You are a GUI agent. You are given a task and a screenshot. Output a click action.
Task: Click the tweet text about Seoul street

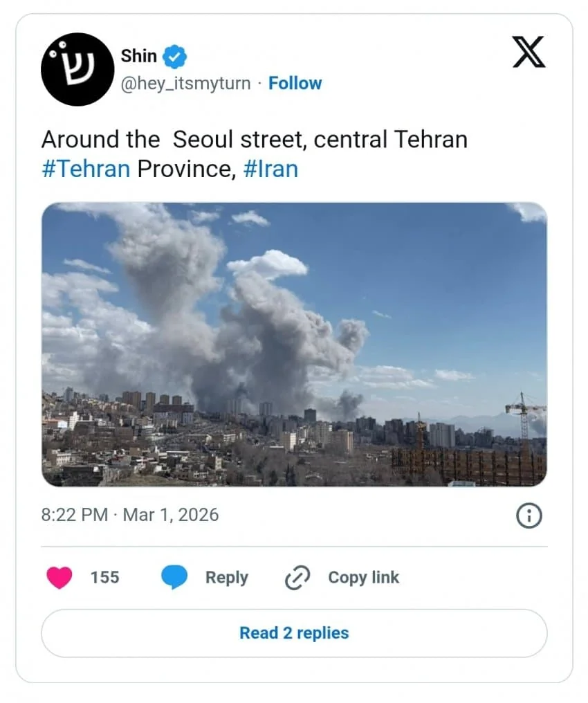[254, 140]
